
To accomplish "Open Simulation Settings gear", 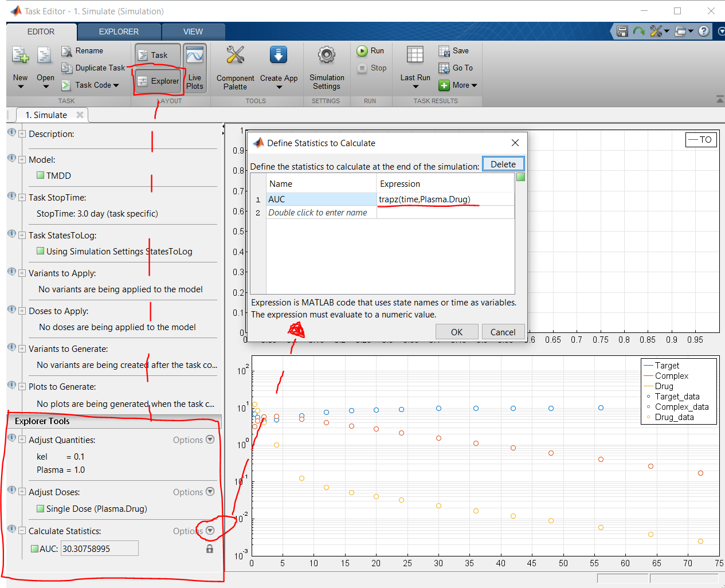I will (x=326, y=56).
